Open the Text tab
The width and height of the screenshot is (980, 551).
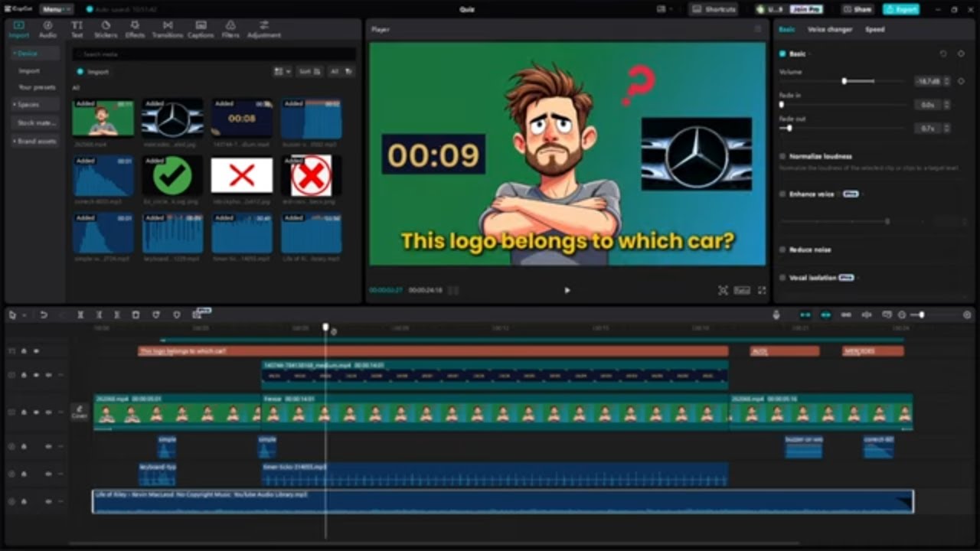click(77, 29)
